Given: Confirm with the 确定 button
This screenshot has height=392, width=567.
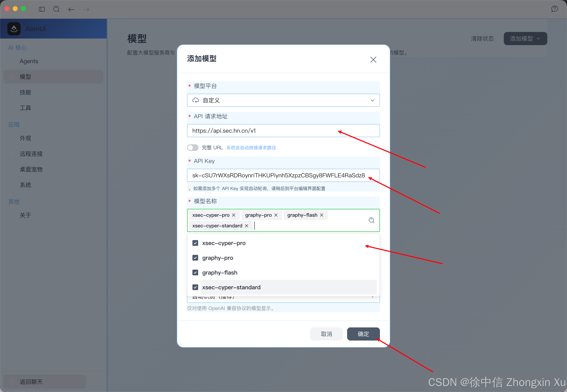Looking at the screenshot, I should (x=363, y=334).
